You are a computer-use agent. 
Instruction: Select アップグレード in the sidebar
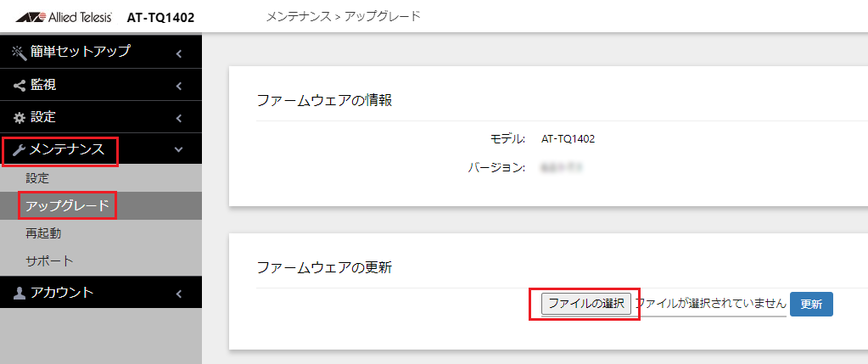click(x=67, y=205)
